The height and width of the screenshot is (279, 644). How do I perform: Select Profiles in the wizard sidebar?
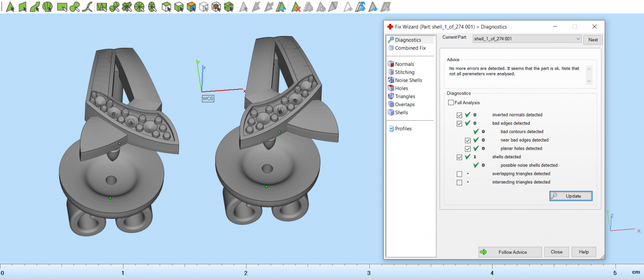[403, 129]
